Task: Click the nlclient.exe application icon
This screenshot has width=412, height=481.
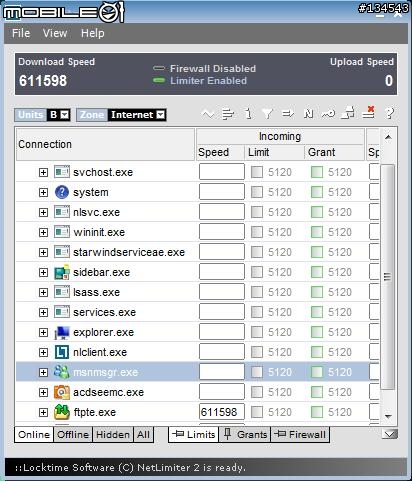Action: [x=62, y=352]
